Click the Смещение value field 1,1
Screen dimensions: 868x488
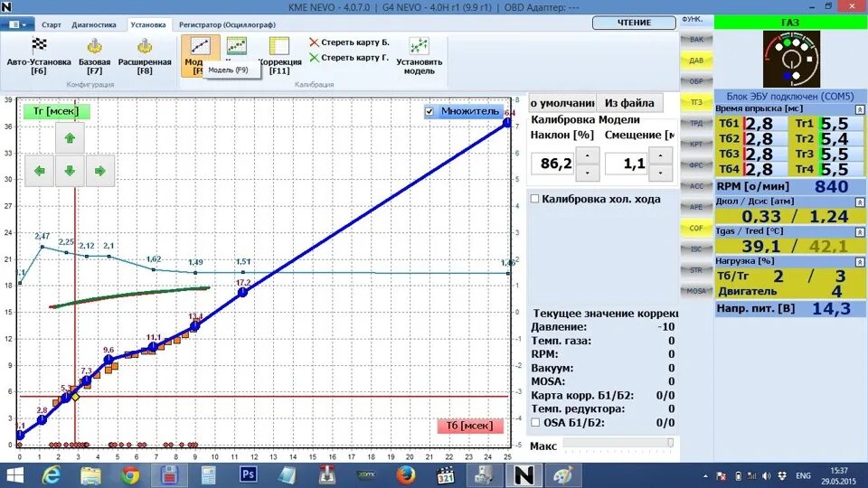click(626, 164)
